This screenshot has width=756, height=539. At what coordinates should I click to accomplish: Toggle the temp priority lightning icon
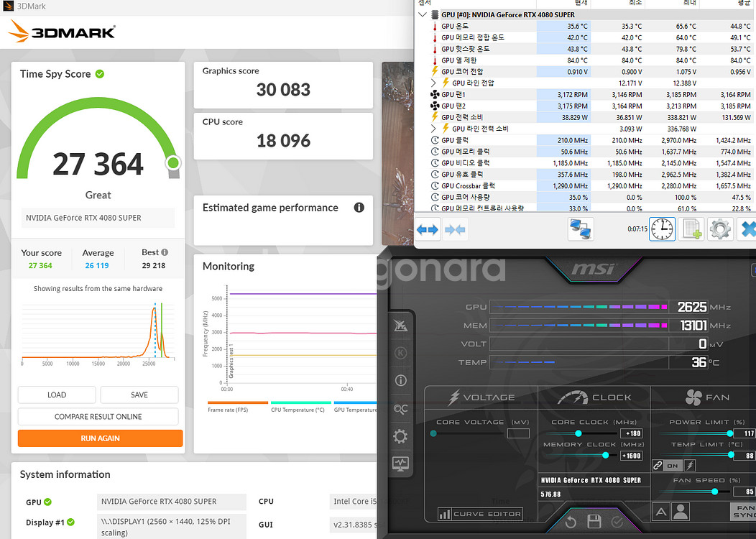pos(690,465)
